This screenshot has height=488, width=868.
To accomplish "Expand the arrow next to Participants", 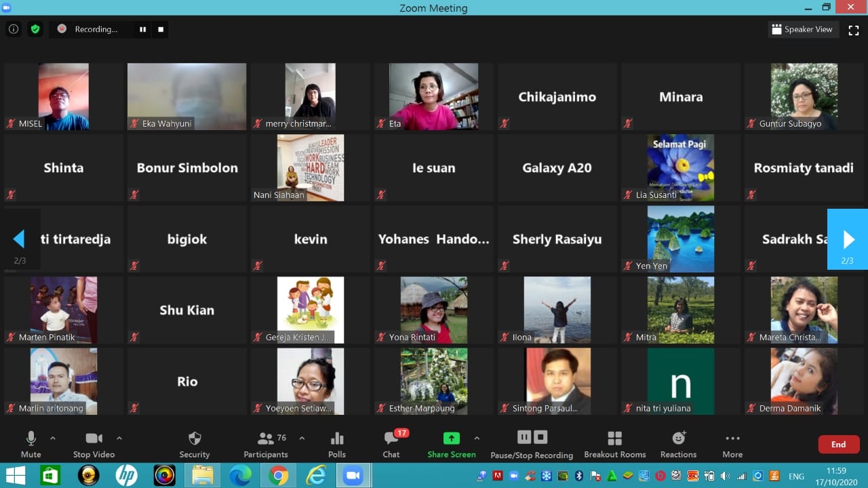I will point(302,438).
